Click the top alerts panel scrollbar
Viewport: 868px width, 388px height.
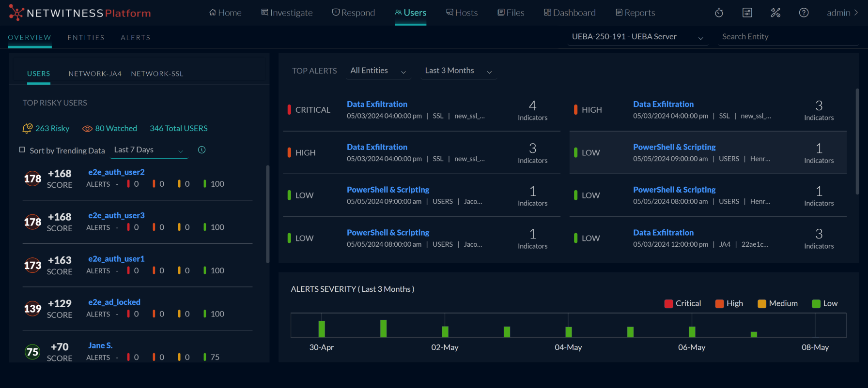tap(857, 141)
